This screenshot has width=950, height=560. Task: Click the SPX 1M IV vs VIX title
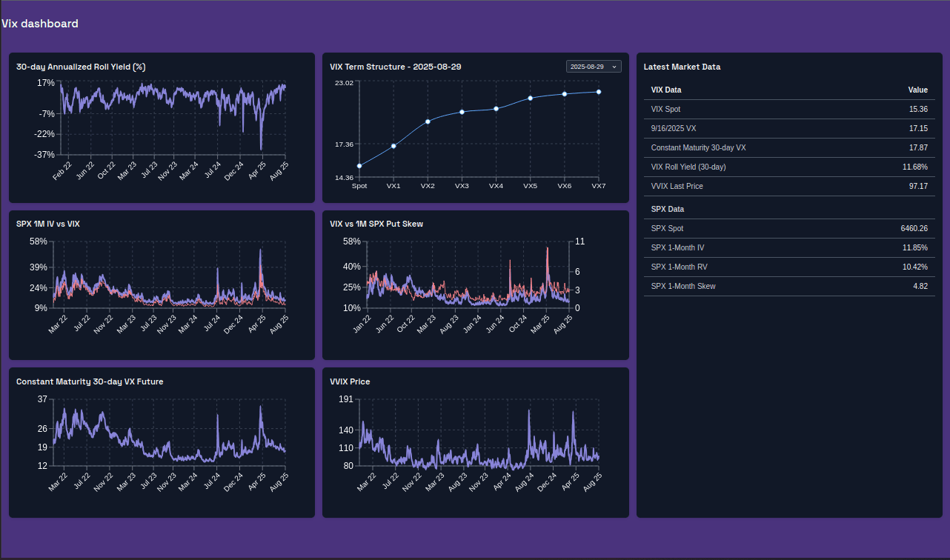tap(48, 224)
